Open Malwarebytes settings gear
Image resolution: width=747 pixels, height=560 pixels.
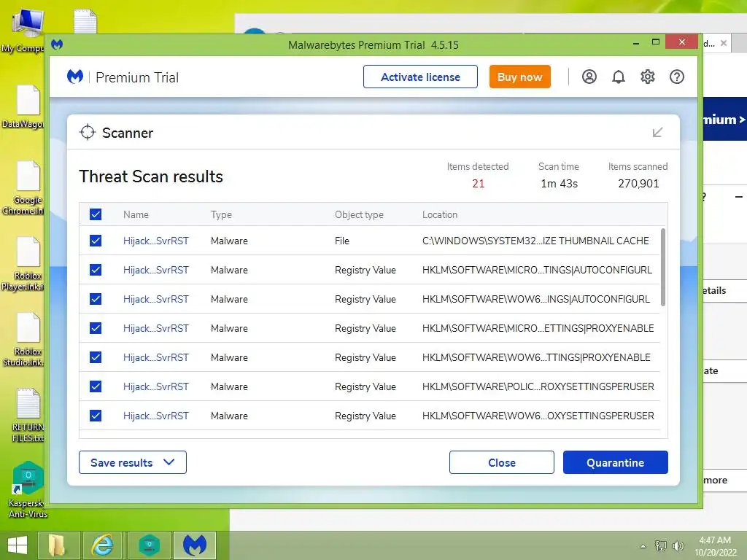pos(648,77)
